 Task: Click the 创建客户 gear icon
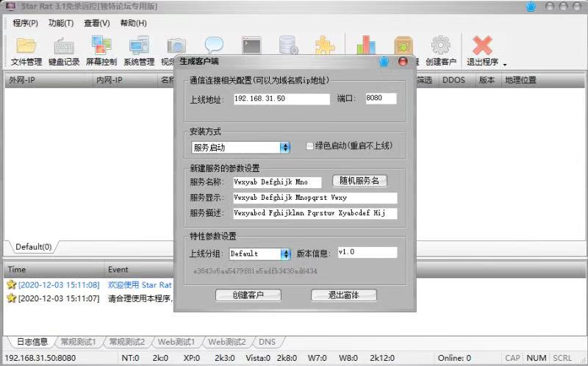[440, 46]
